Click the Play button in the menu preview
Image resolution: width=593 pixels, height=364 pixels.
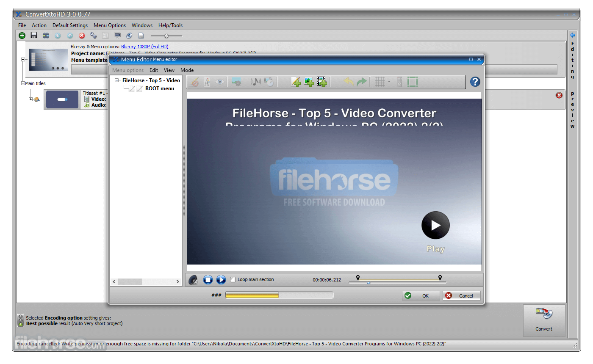(x=435, y=226)
